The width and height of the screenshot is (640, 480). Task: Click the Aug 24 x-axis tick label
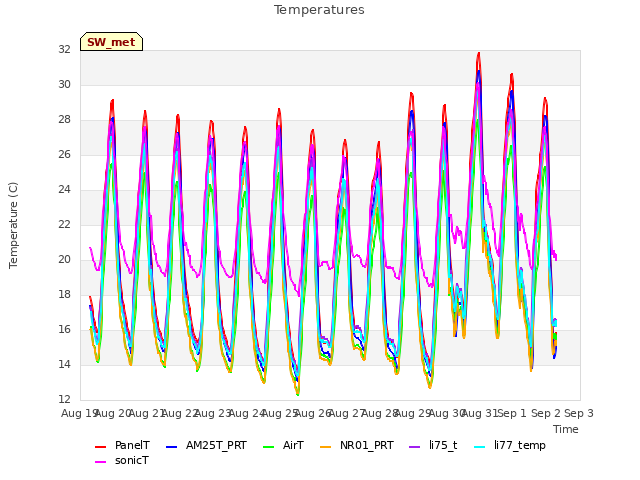click(247, 413)
